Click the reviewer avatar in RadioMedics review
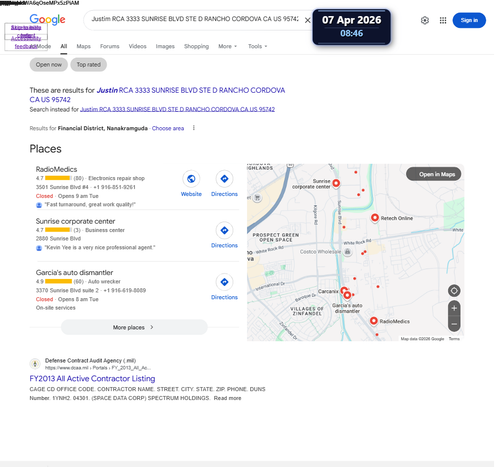This screenshot has height=467, width=500. coord(39,205)
